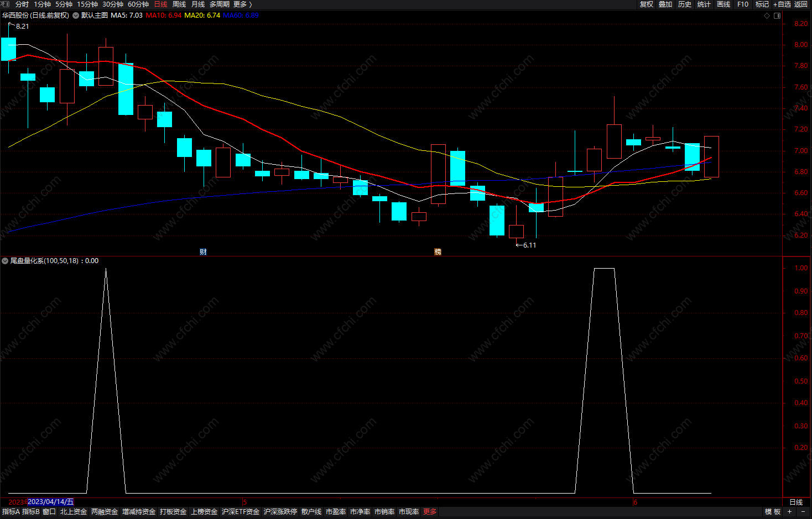Click the 财 marker on the chart
812x519 pixels.
[x=203, y=252]
